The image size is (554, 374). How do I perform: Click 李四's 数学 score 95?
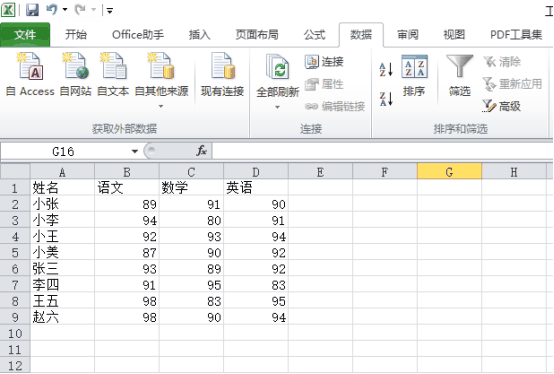191,285
